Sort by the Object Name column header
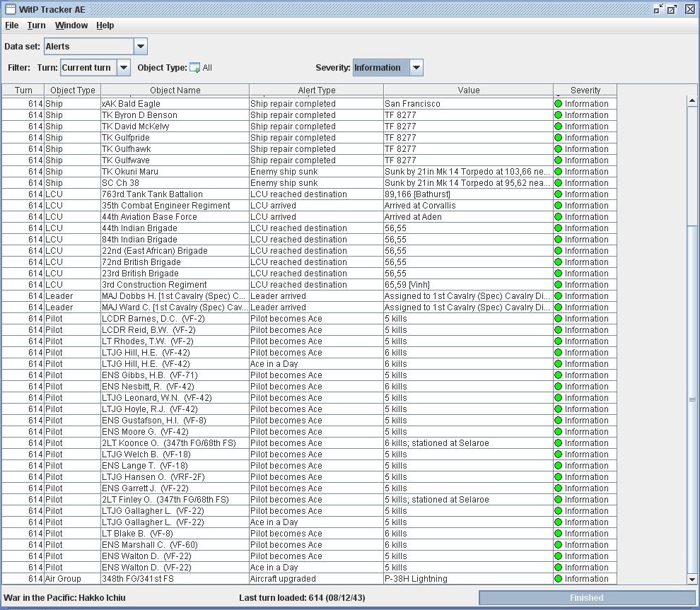Image resolution: width=700 pixels, height=610 pixels. [x=175, y=90]
